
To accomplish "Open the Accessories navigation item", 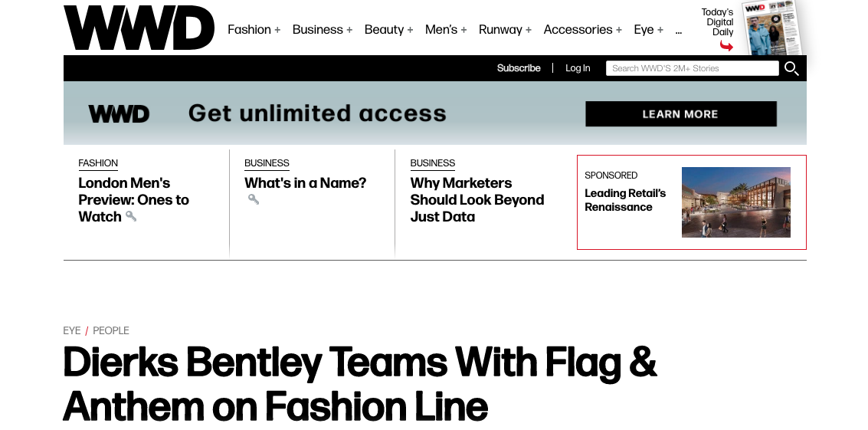I will tap(578, 30).
